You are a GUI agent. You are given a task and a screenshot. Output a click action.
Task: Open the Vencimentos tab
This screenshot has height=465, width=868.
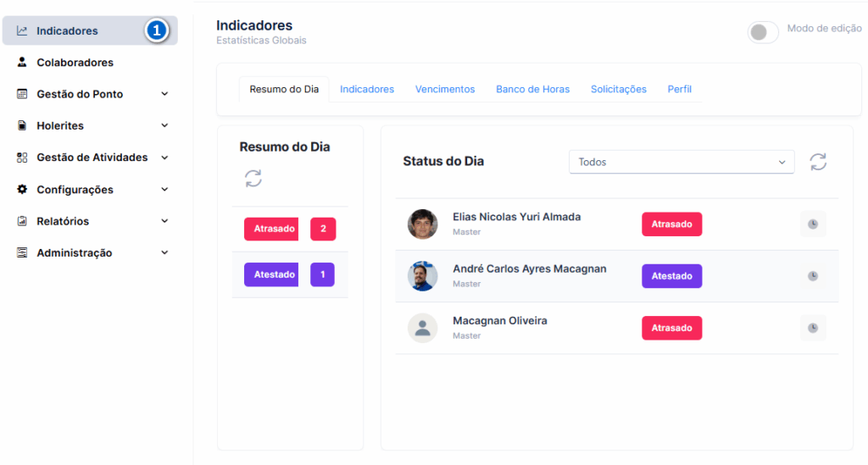445,89
